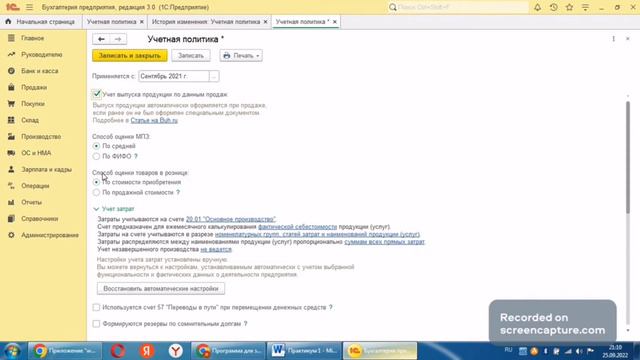Click the Операции sidebar icon

(11, 186)
